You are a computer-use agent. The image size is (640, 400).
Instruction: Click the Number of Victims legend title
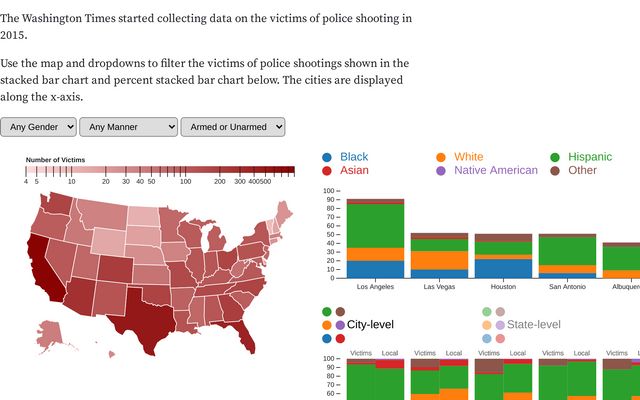56,160
